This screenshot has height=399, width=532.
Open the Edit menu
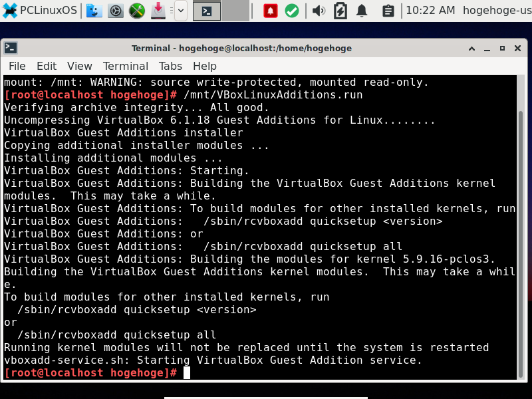coord(47,66)
